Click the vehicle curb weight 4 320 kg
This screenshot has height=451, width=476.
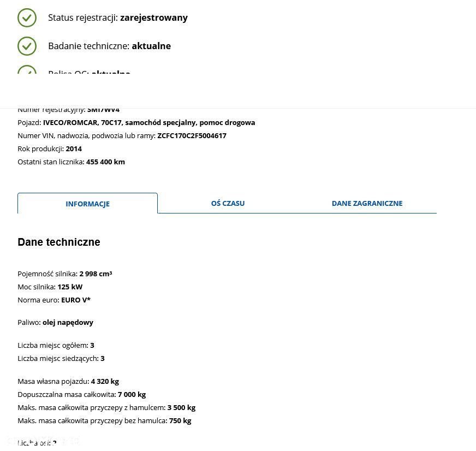105,381
